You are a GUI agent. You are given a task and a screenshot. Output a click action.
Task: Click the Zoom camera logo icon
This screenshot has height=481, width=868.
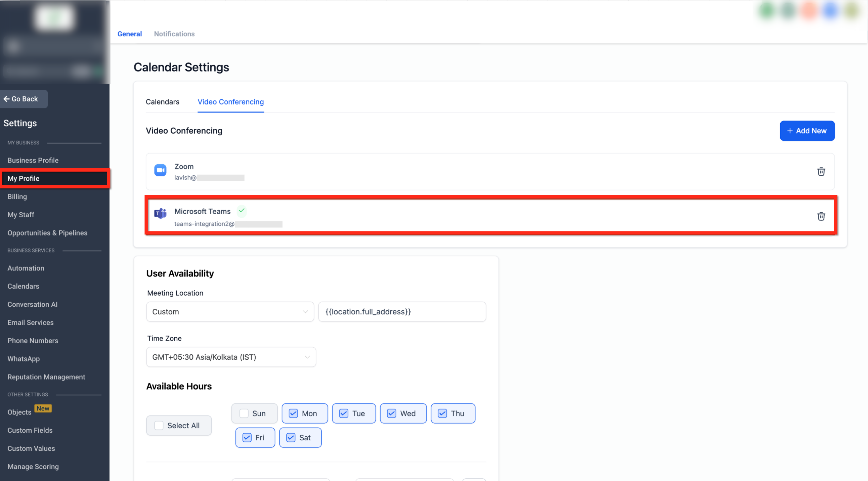pos(160,170)
